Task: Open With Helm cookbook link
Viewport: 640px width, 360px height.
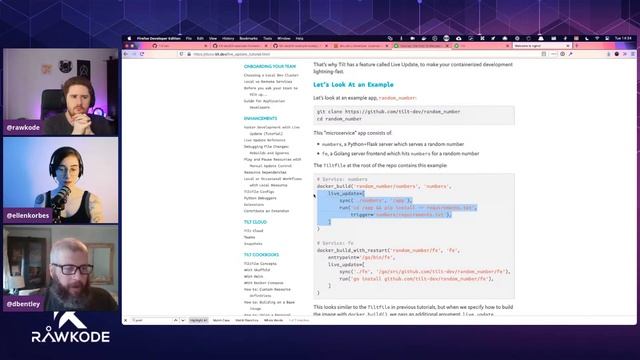Action: click(253, 276)
